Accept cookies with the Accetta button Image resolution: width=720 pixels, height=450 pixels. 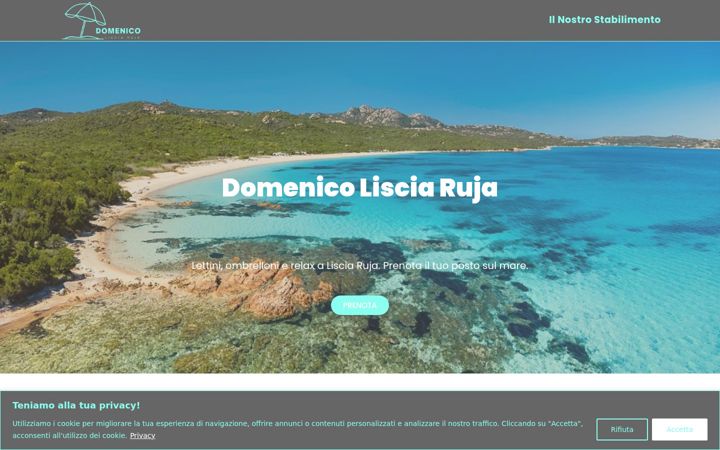(x=679, y=429)
